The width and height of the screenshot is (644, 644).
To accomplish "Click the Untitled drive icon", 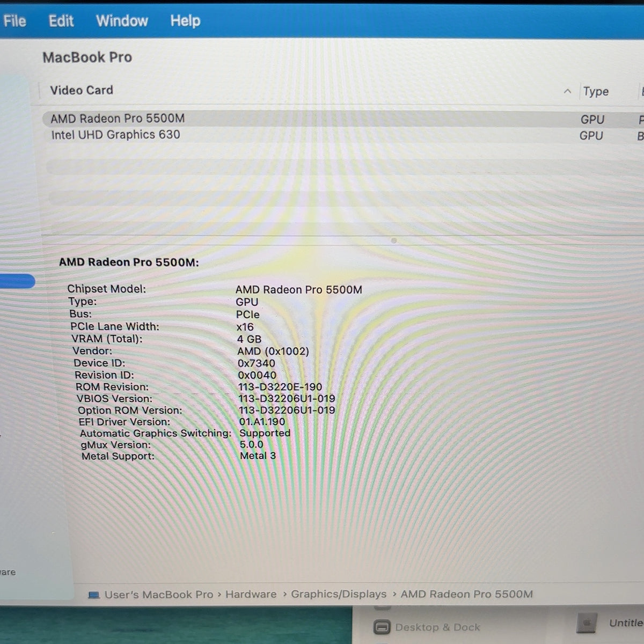I will tap(587, 623).
